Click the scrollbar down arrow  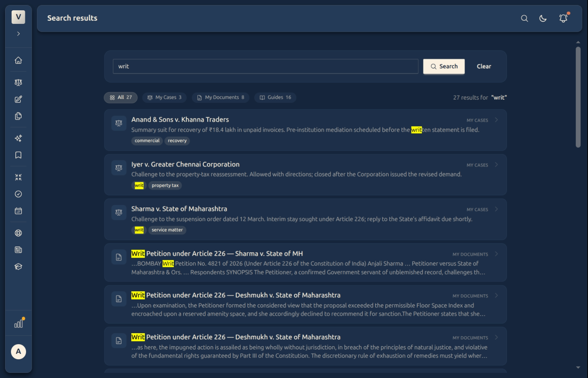578,367
